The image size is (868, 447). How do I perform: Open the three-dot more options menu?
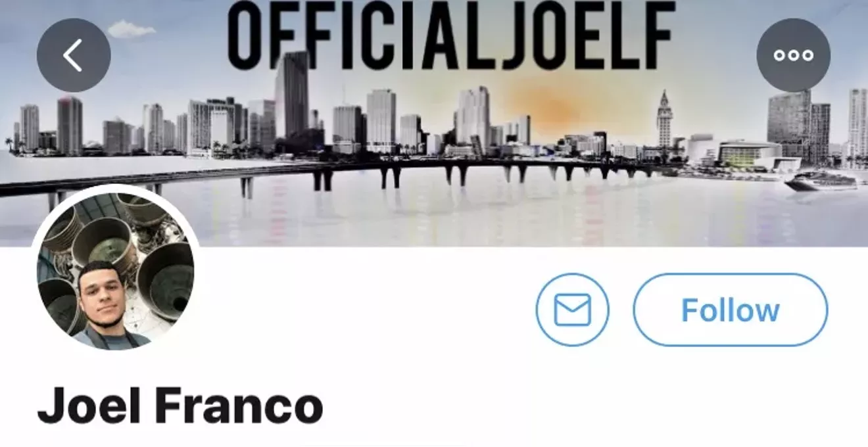pos(793,55)
